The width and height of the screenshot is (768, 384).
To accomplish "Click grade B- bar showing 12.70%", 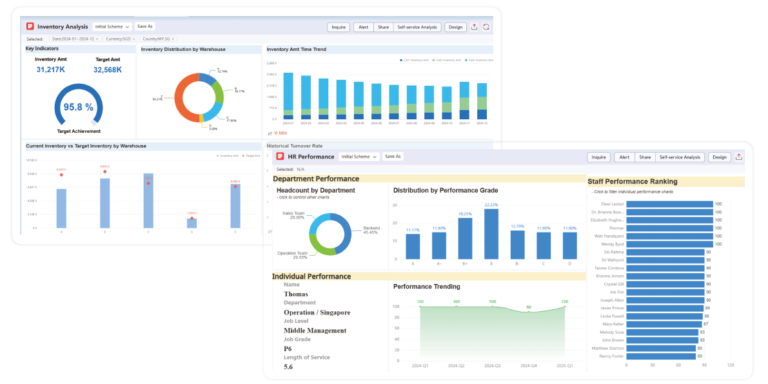I will 517,245.
